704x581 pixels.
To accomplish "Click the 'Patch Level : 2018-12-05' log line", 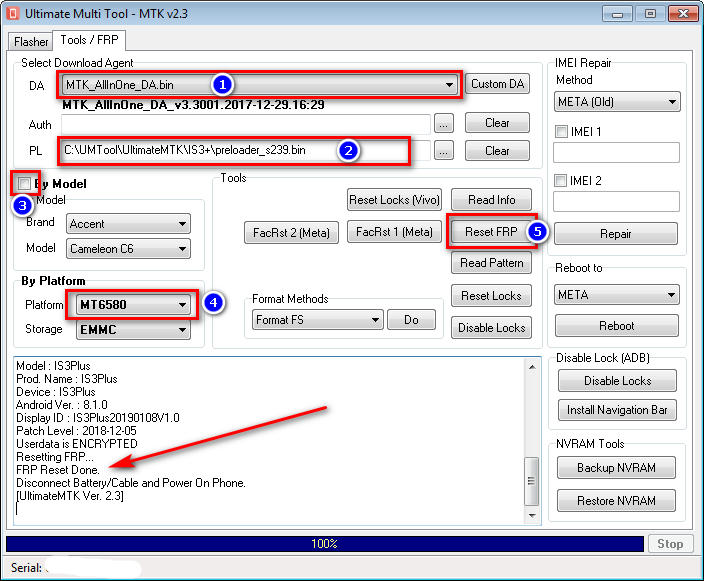I will coord(76,431).
